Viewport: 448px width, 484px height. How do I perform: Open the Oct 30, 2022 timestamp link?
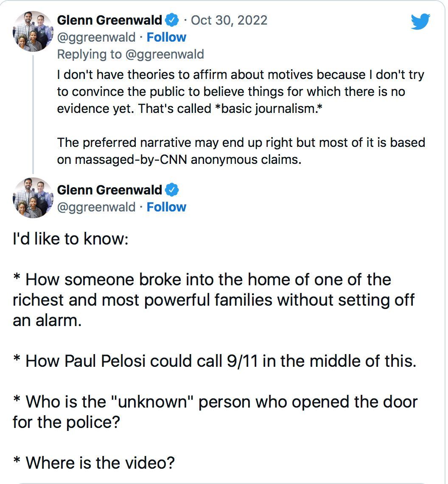229,20
